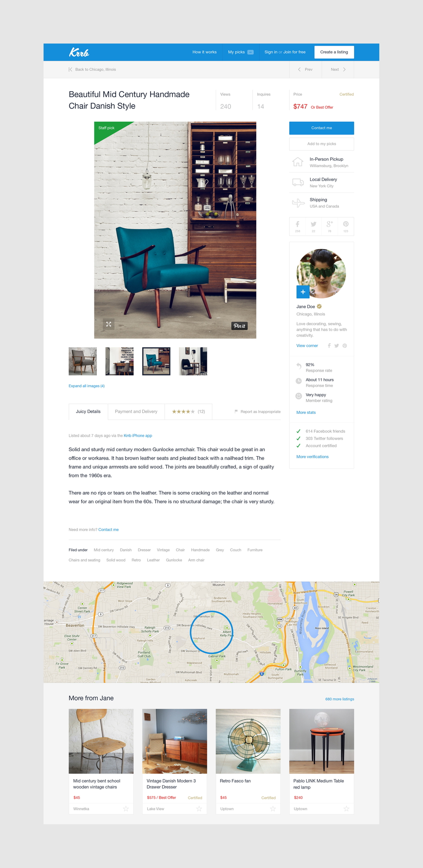Expand image with fullscreen icon
Image resolution: width=423 pixels, height=868 pixels.
tap(109, 324)
